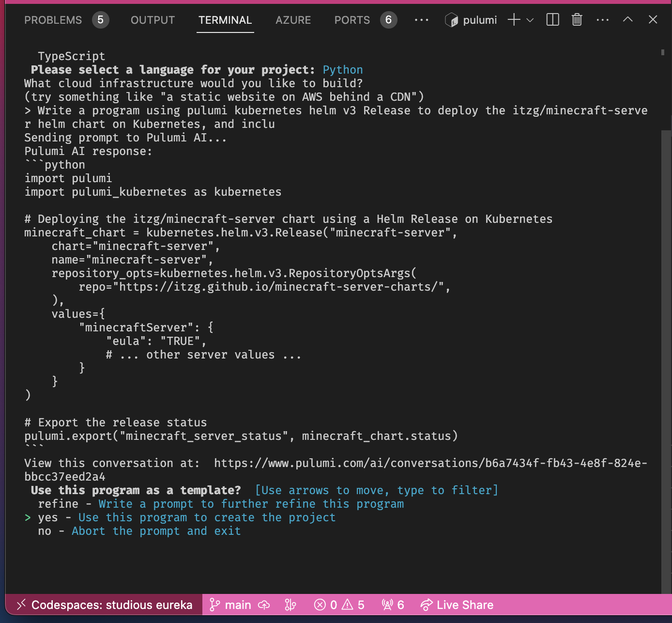The width and height of the screenshot is (672, 623).
Task: Open the OUTPUT tab
Action: click(153, 20)
